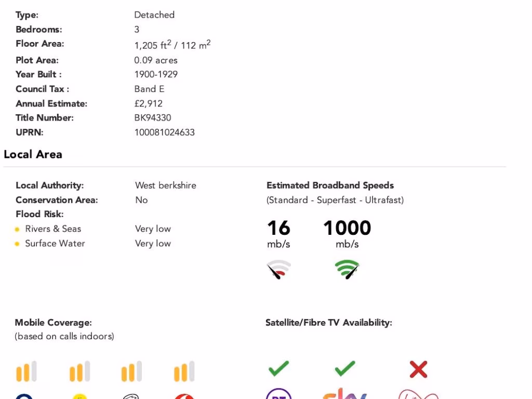Click the signal bars above the O2 logo
532x399 pixels.
click(x=26, y=371)
